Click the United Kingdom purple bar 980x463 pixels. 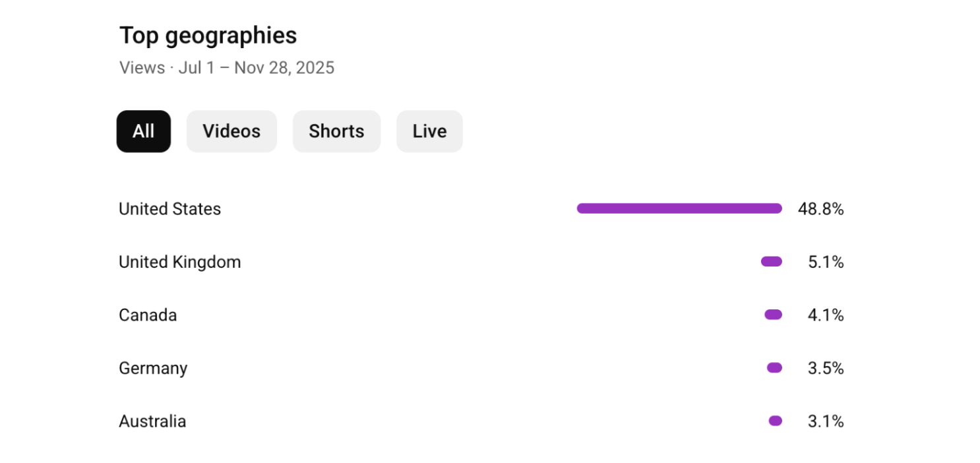(772, 262)
